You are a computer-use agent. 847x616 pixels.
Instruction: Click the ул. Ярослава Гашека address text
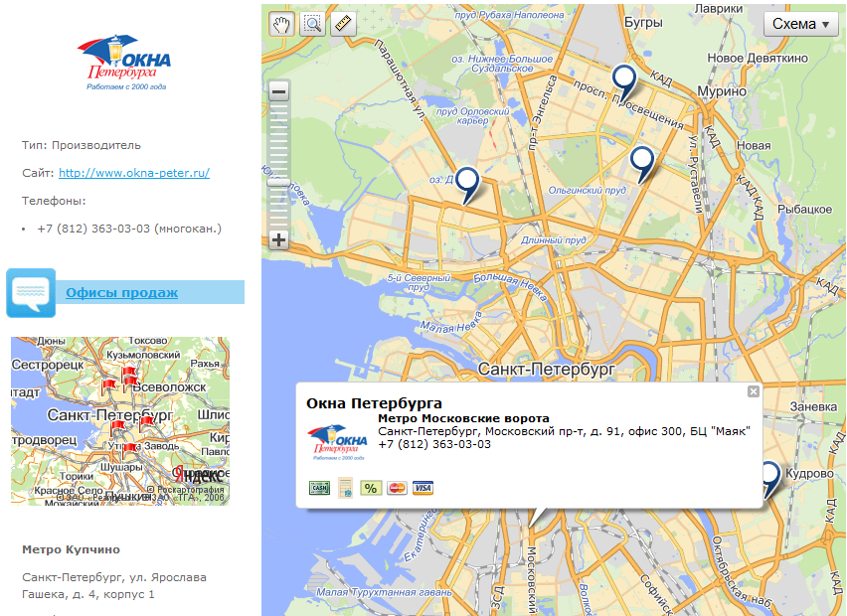[x=114, y=586]
